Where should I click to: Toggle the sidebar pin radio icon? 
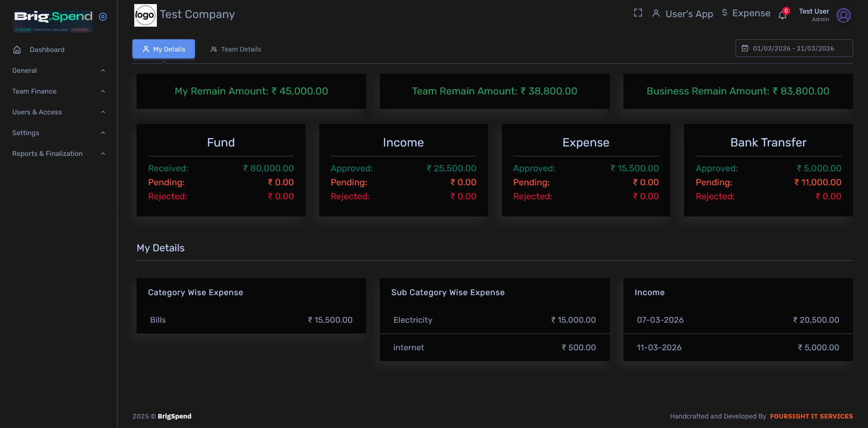click(103, 17)
